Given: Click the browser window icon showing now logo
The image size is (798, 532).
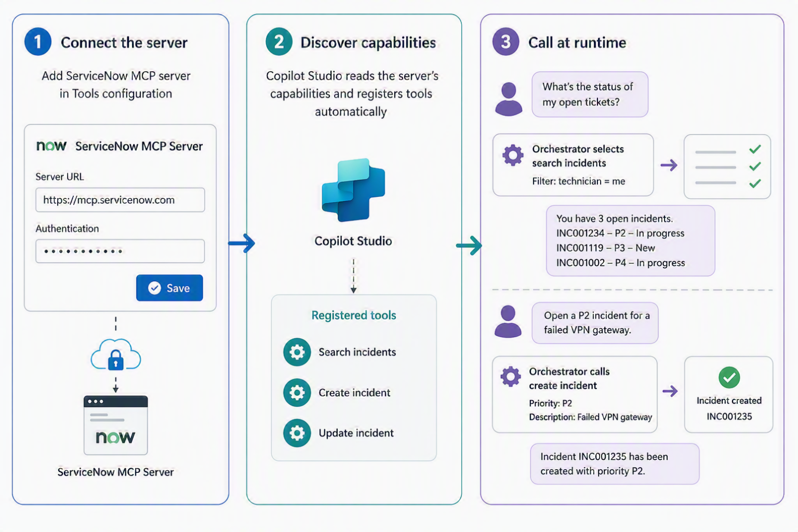Looking at the screenshot, I should pyautogui.click(x=116, y=425).
